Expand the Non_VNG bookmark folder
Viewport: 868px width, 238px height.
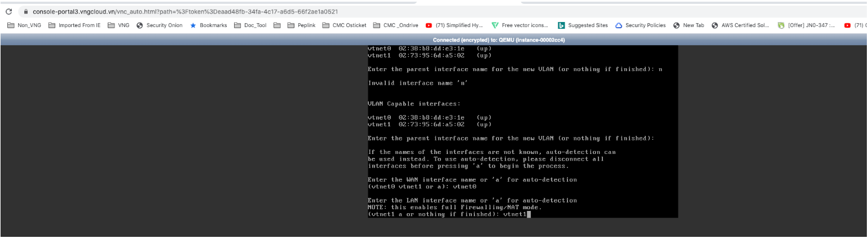click(24, 25)
